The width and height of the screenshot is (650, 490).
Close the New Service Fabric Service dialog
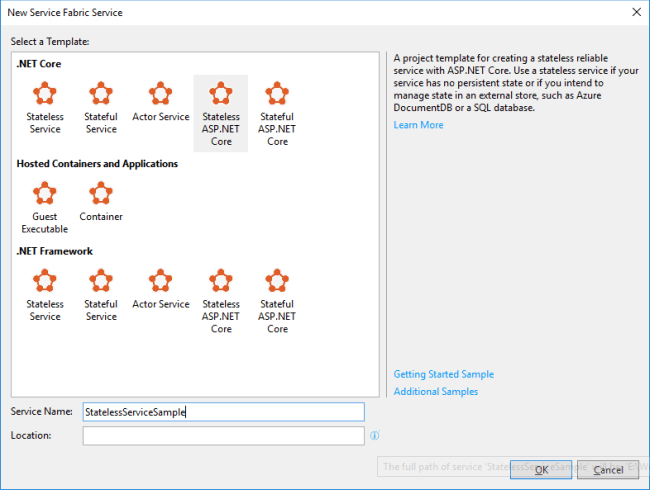[x=636, y=12]
